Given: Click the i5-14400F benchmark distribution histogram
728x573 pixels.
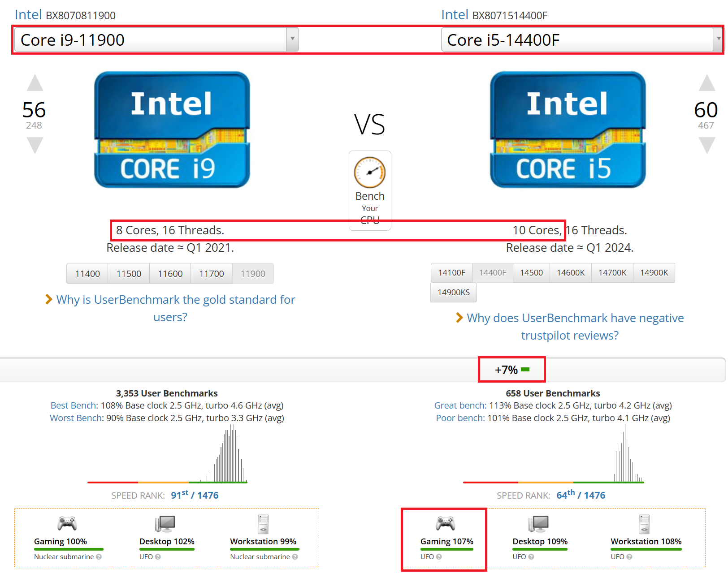Looking at the screenshot, I should pos(553,454).
